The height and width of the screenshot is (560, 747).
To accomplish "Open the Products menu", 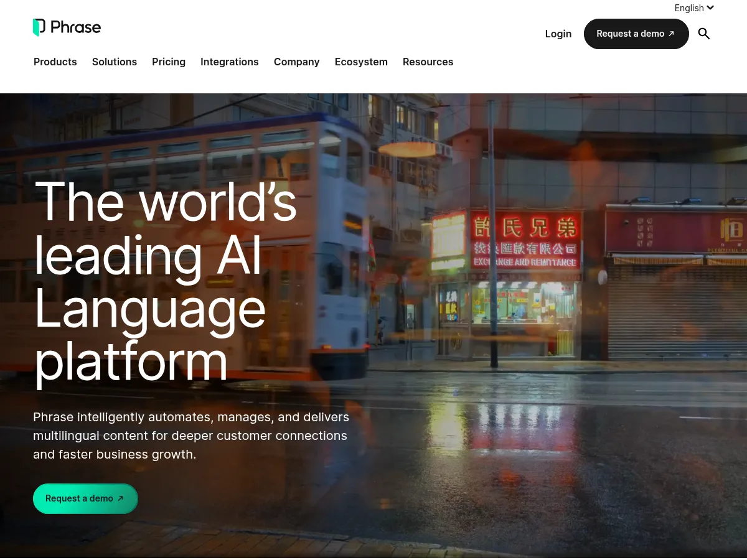I will click(x=55, y=62).
